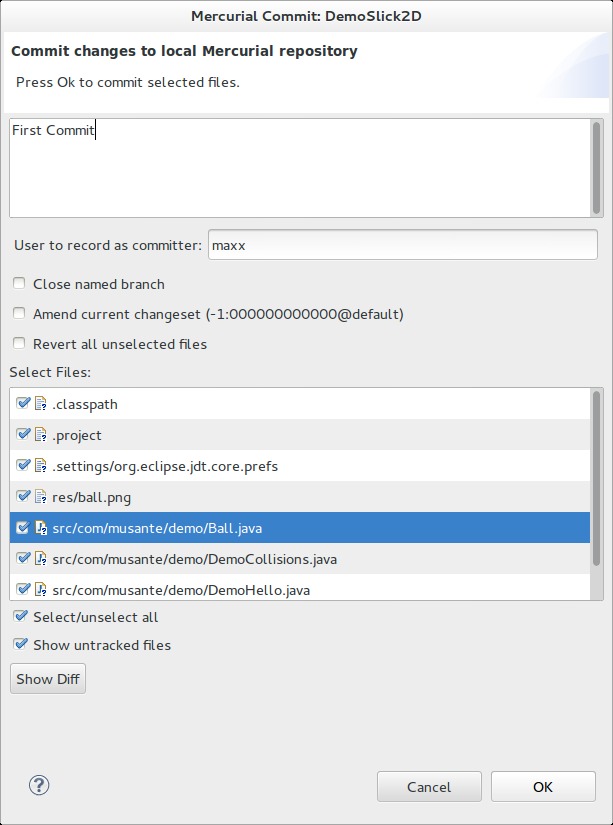The image size is (613, 825).
Task: Toggle Amend current changeset checkbox
Action: pos(19,314)
